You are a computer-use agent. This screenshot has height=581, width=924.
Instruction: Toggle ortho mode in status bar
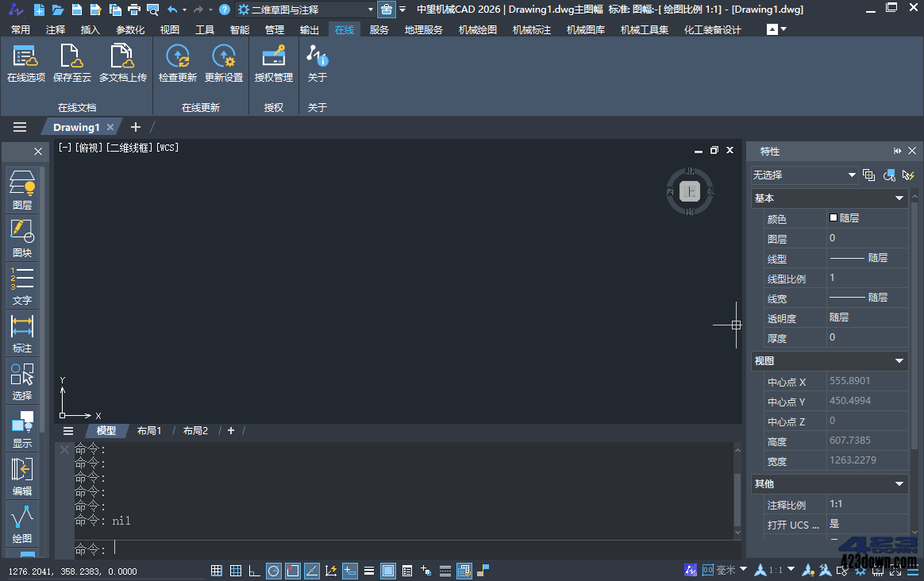point(255,571)
